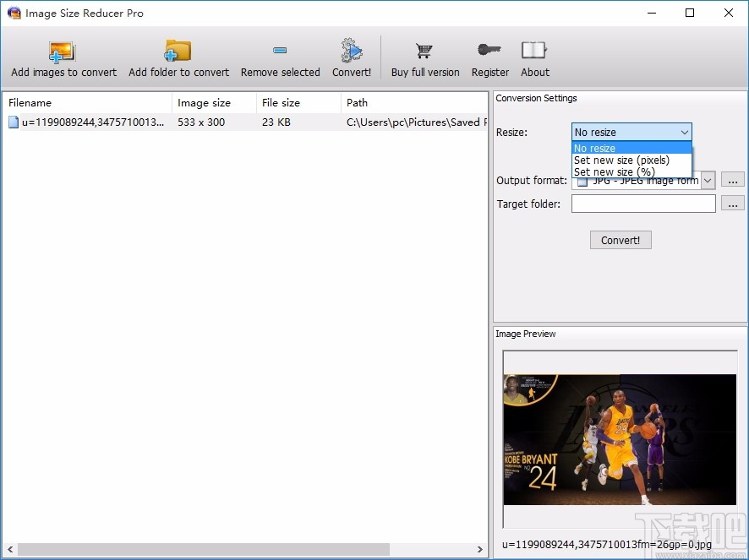Click the About icon in the toolbar

534,51
